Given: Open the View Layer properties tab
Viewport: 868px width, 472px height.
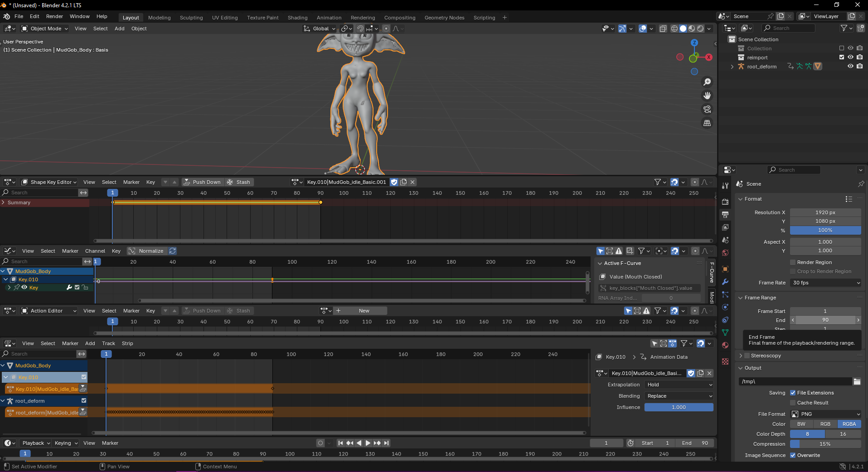Looking at the screenshot, I should [x=725, y=227].
